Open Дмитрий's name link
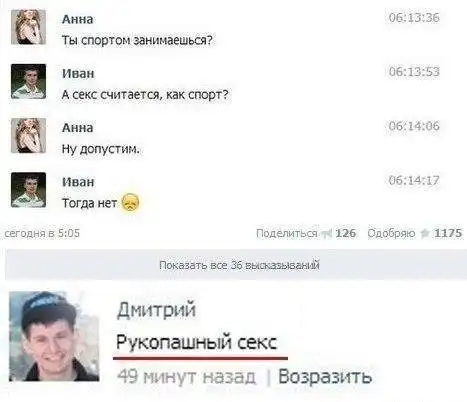The width and height of the screenshot is (467, 402). pos(156,310)
